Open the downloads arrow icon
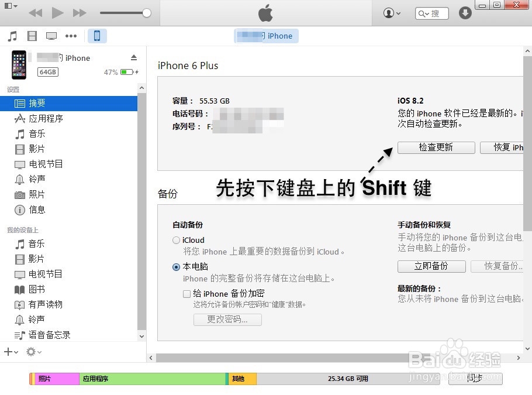 (465, 13)
